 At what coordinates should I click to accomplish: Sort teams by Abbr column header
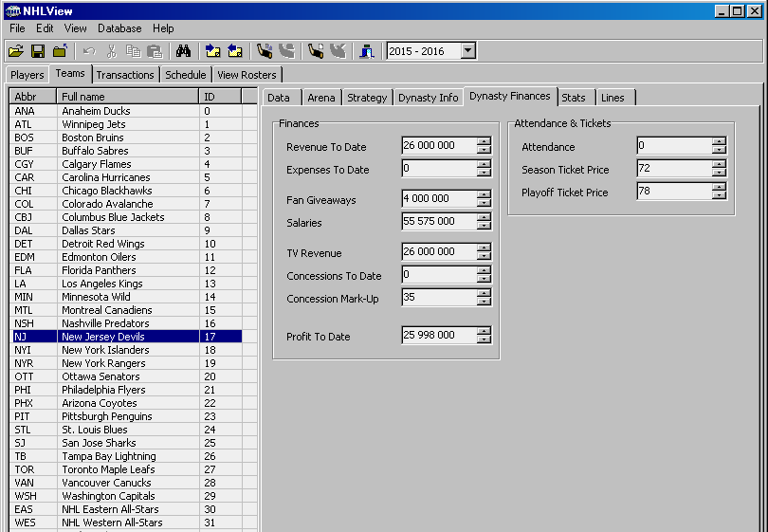click(33, 97)
